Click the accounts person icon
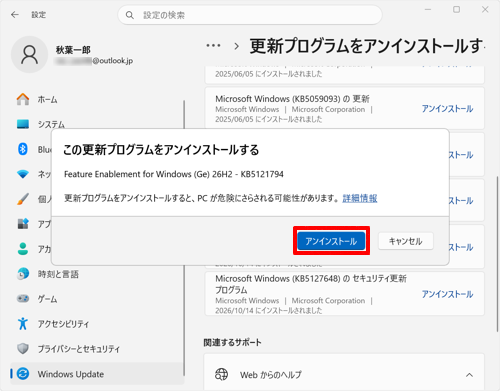This screenshot has height=391, width=500. pyautogui.click(x=23, y=249)
